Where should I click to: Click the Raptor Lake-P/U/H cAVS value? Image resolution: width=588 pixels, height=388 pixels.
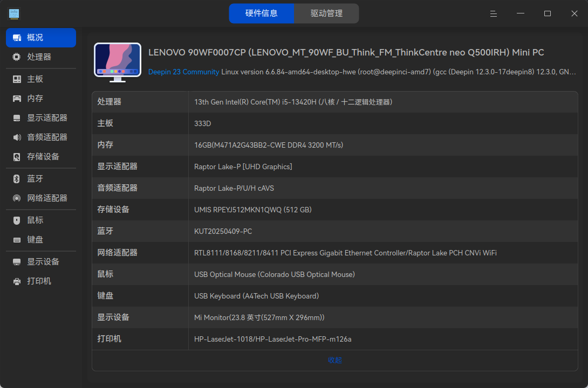234,189
